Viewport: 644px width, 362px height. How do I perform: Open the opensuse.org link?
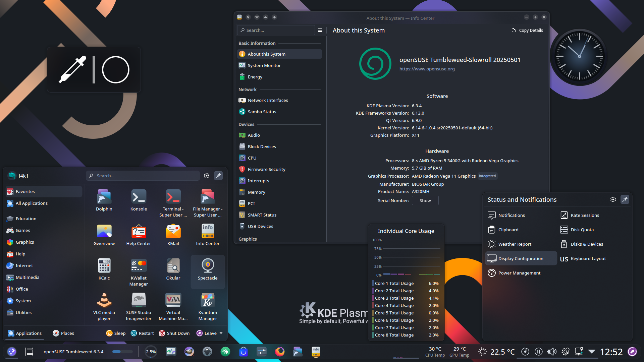pos(427,69)
